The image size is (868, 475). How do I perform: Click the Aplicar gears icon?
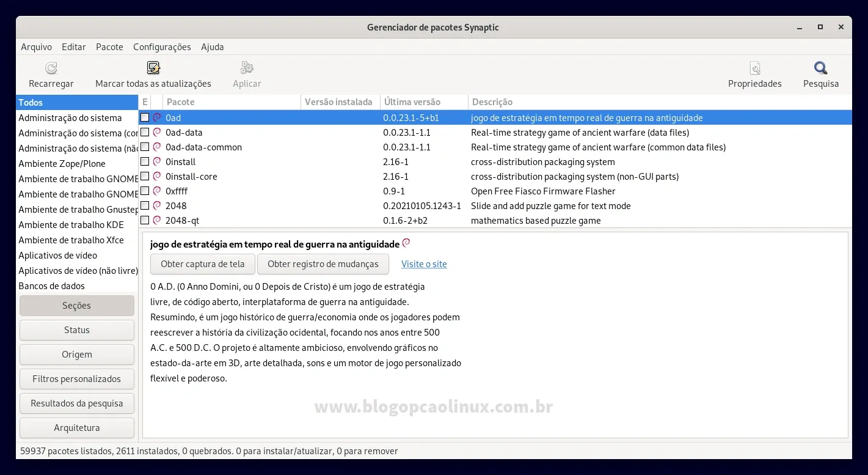click(x=247, y=68)
